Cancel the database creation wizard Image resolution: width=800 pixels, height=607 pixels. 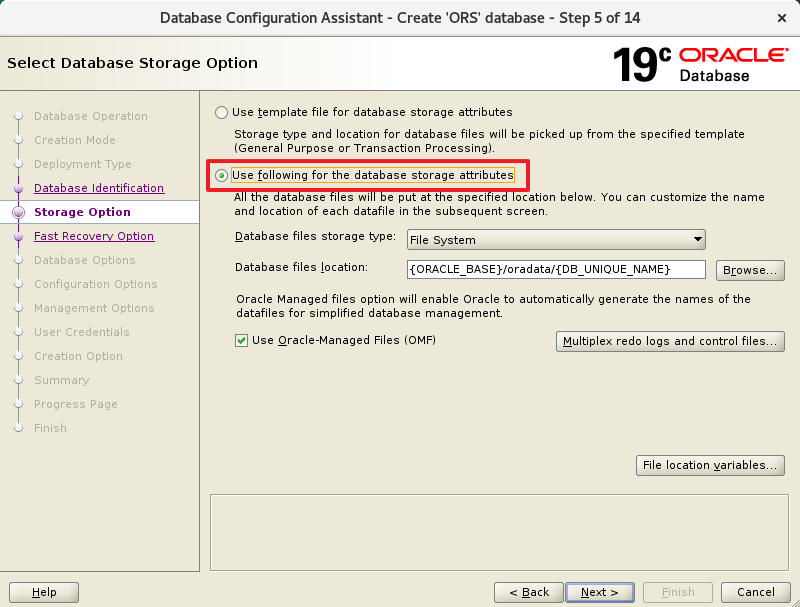[756, 592]
